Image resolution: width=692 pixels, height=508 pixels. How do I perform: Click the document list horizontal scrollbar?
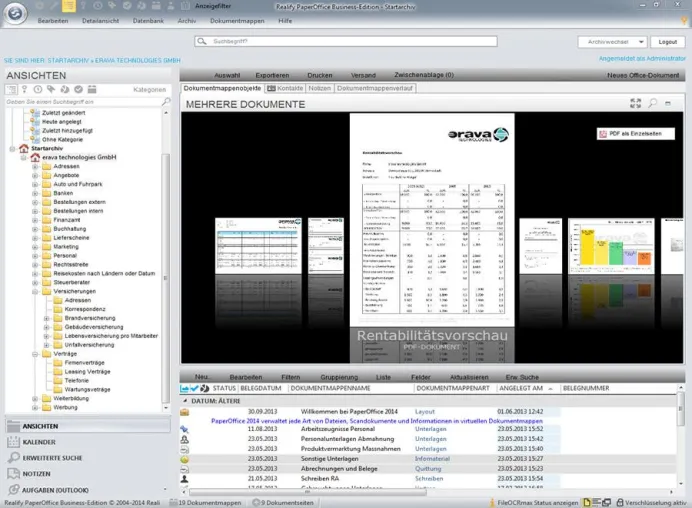tap(308, 492)
